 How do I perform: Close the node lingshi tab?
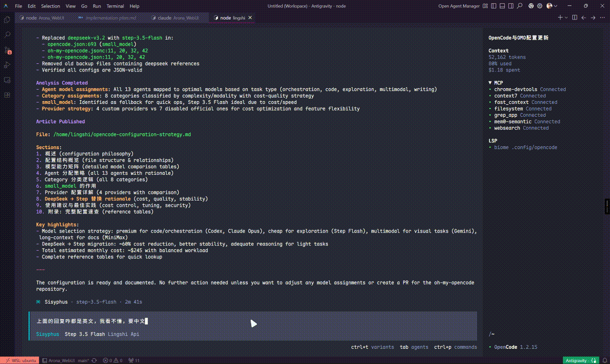click(x=249, y=18)
